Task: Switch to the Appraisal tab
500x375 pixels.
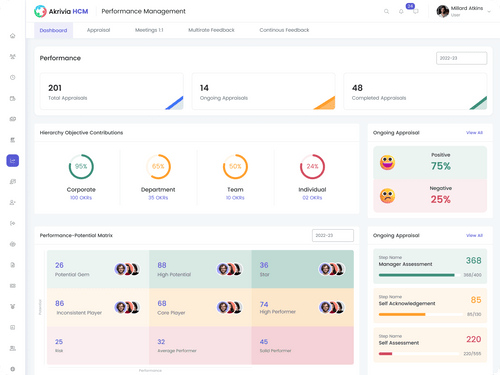Action: click(x=98, y=30)
